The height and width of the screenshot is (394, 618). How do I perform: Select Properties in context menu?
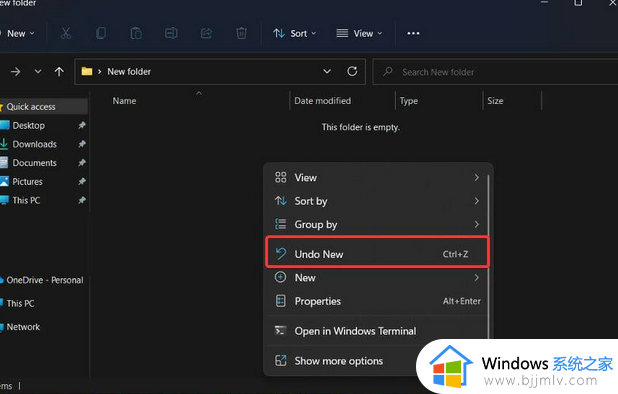[377, 301]
